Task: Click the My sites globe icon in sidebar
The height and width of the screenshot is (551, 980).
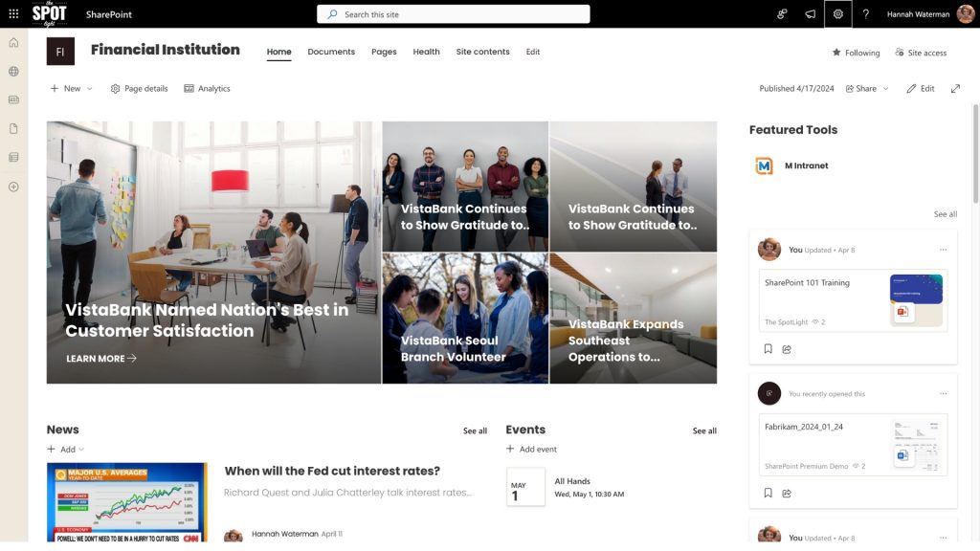Action: (x=13, y=71)
